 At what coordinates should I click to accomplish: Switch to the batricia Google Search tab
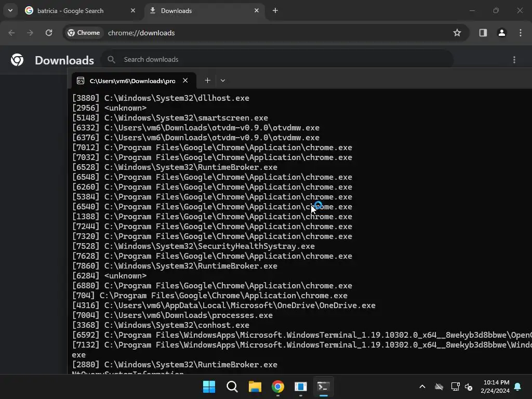click(80, 11)
